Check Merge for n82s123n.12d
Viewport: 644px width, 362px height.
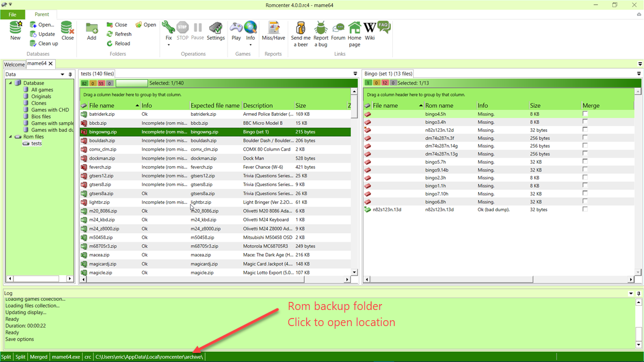(585, 130)
